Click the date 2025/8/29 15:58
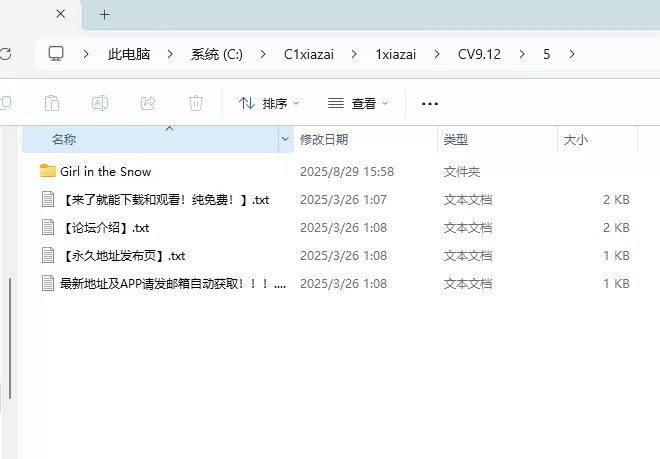 click(x=347, y=172)
